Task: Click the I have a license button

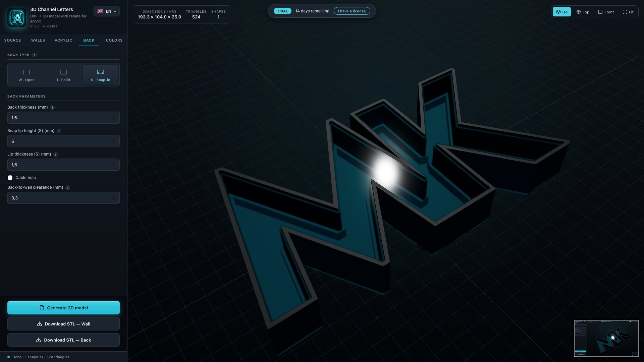Action: [x=352, y=11]
